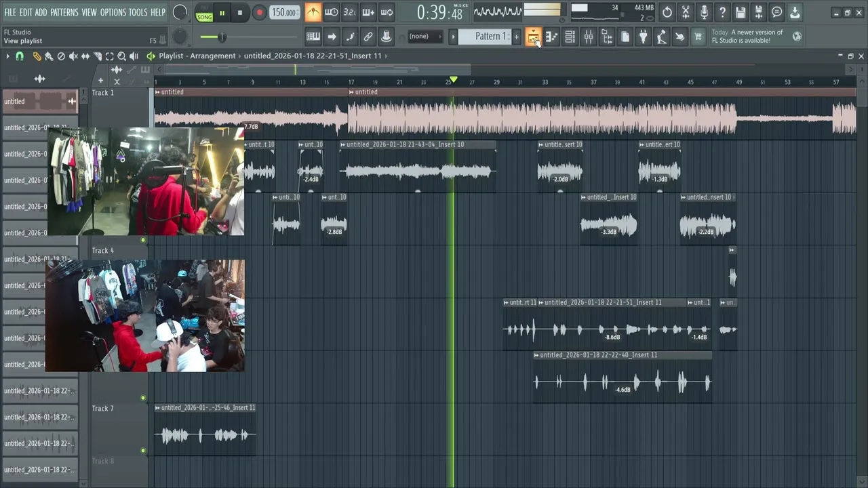The width and height of the screenshot is (868, 488).
Task: Toggle the metronome icon
Action: (x=313, y=12)
